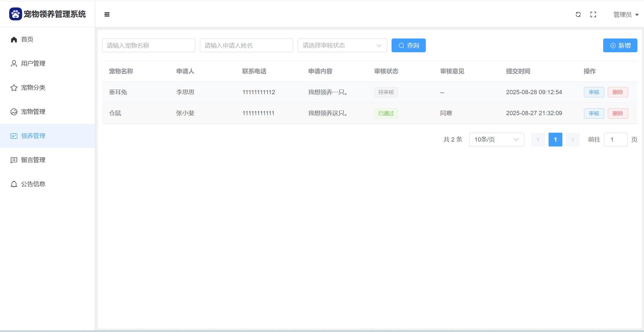This screenshot has width=644, height=332.
Task: Toggle fullscreen mode icon
Action: [x=593, y=14]
